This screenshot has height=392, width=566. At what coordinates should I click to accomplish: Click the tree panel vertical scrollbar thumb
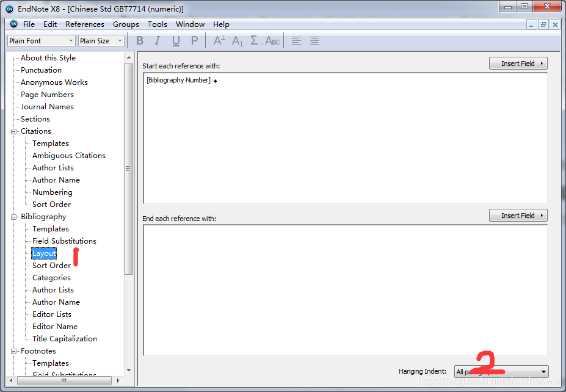(x=128, y=169)
